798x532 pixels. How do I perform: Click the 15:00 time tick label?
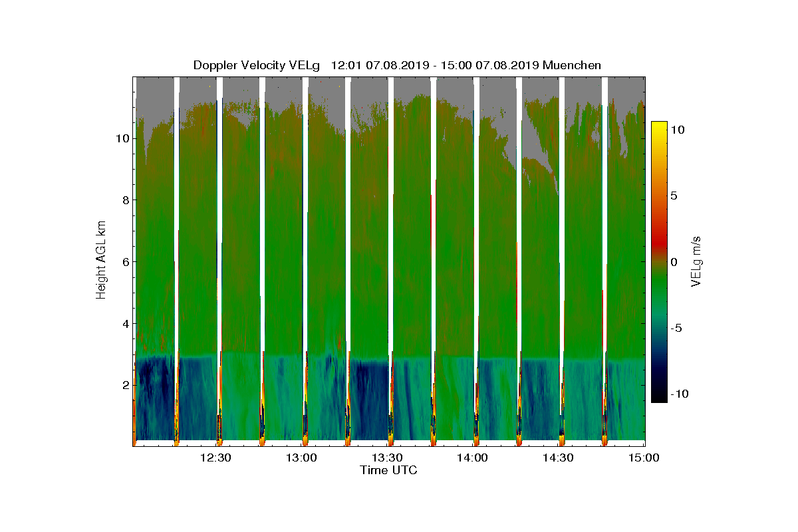[644, 458]
